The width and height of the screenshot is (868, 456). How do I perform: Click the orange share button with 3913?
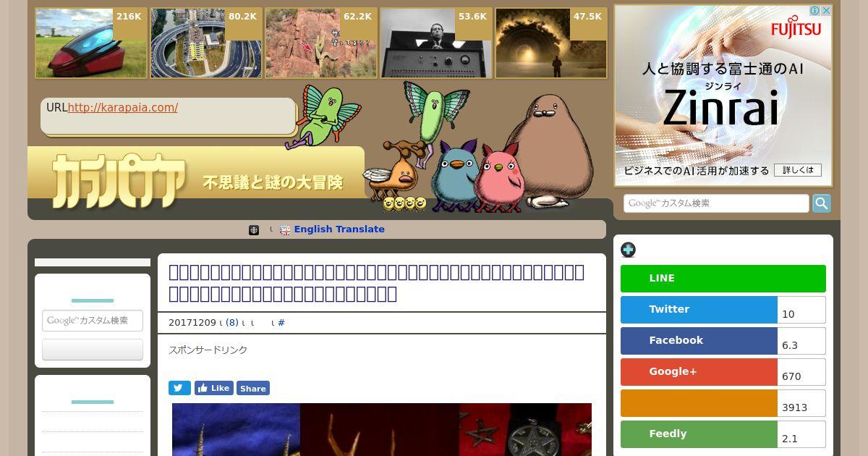[699, 403]
